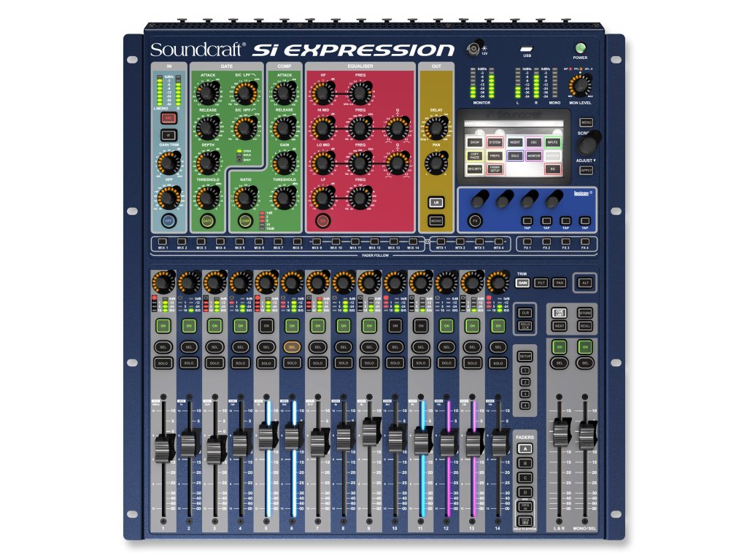Image resolution: width=747 pixels, height=560 pixels.
Task: Flip polarity with the phase key
Action: tap(169, 135)
